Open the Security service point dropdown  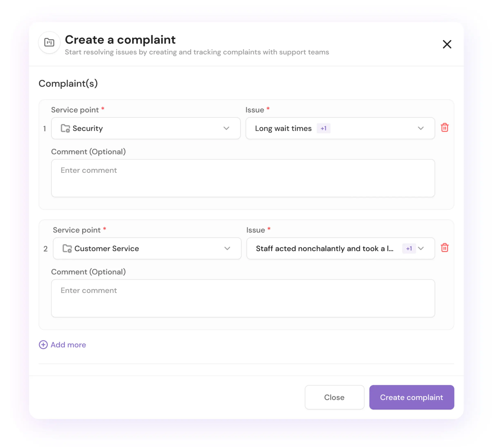click(226, 128)
